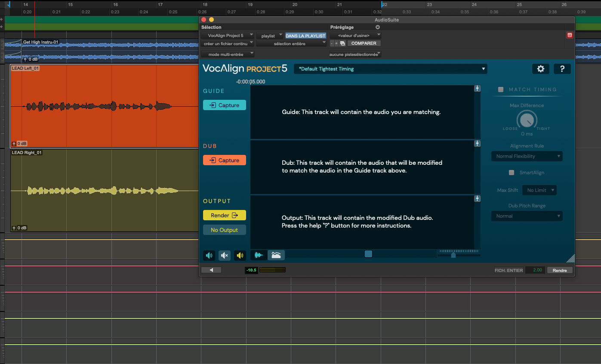Enable the SmartAlign checkbox

pyautogui.click(x=512, y=173)
